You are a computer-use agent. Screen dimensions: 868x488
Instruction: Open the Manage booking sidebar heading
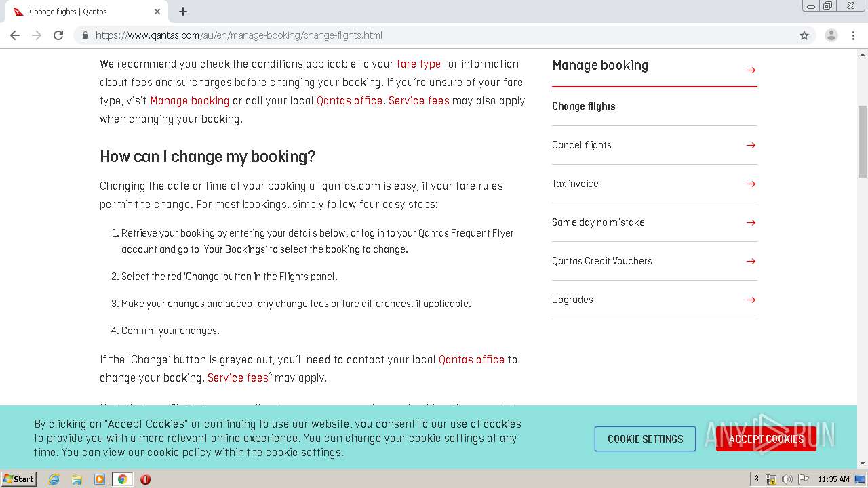[x=600, y=66]
